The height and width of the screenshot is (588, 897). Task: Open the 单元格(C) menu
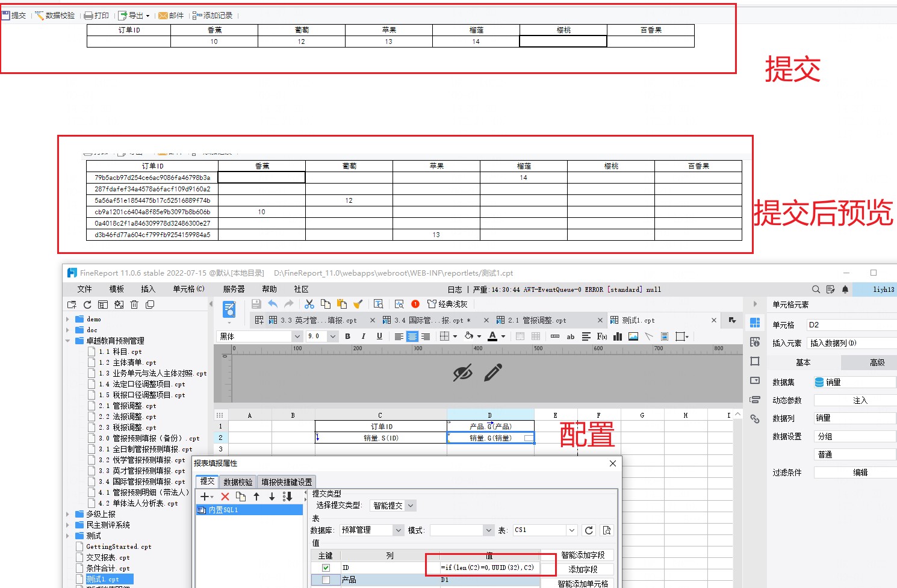[189, 289]
